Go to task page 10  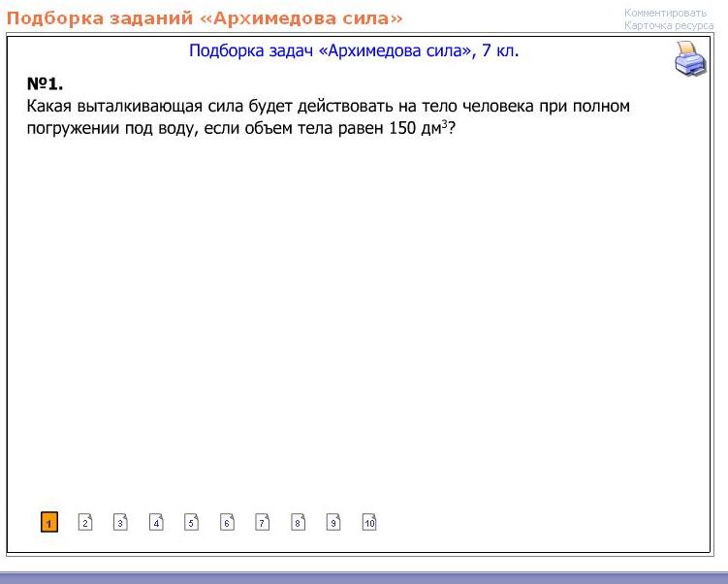pyautogui.click(x=369, y=522)
